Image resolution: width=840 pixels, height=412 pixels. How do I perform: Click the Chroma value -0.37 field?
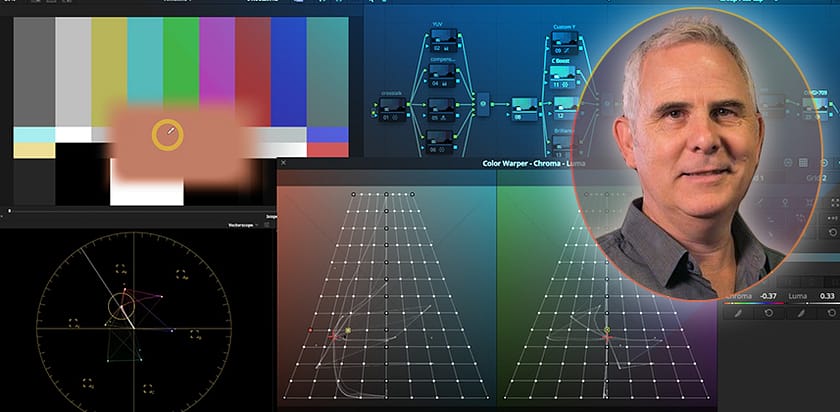click(x=769, y=296)
